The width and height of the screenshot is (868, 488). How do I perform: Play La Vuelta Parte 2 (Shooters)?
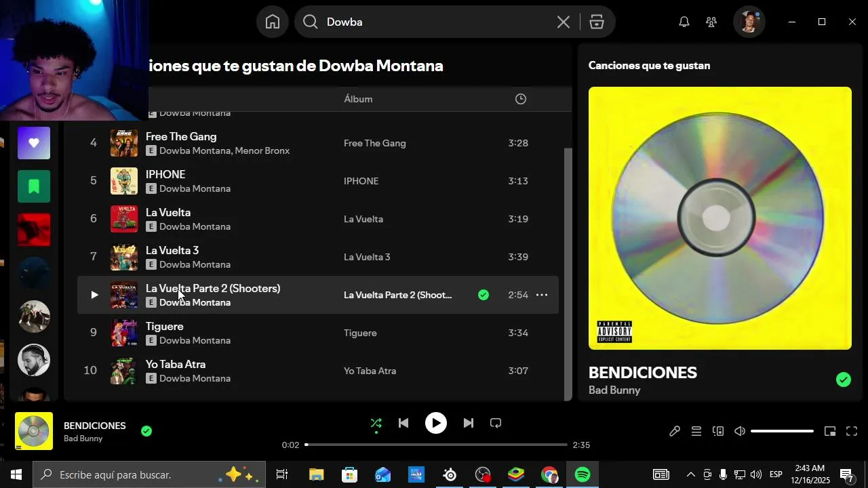94,295
